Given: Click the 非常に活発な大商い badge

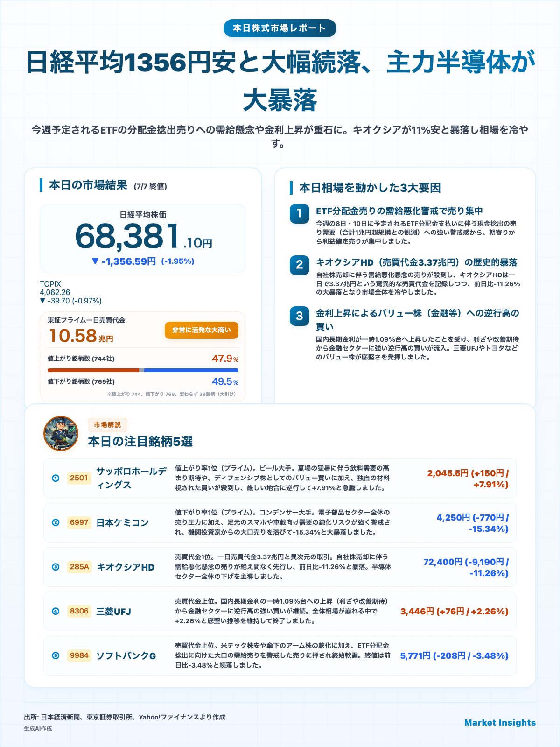Looking at the screenshot, I should (x=202, y=330).
